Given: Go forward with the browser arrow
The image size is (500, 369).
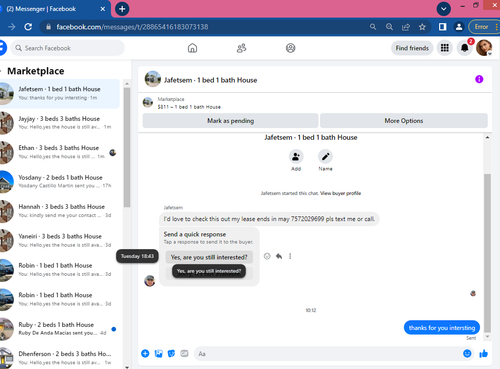Looking at the screenshot, I should pos(12,27).
